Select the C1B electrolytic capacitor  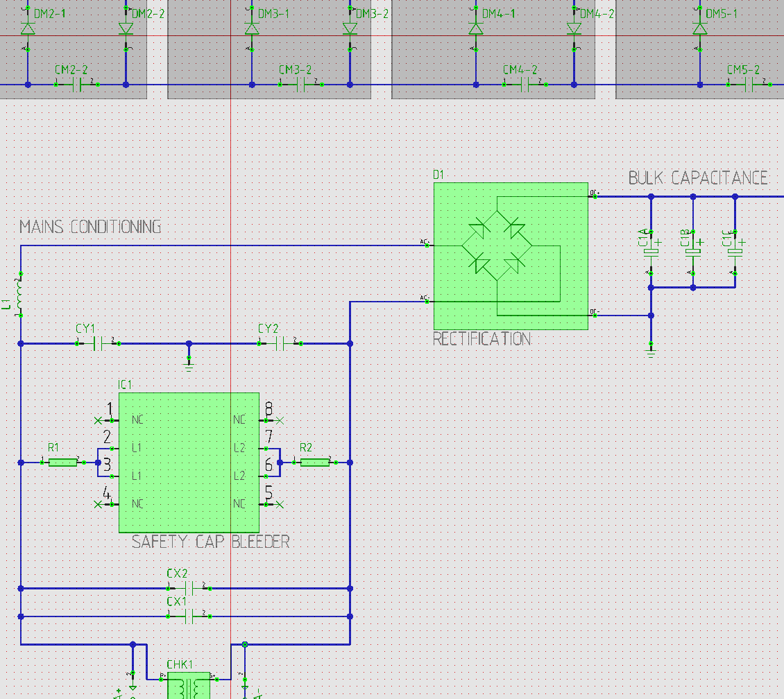click(693, 252)
